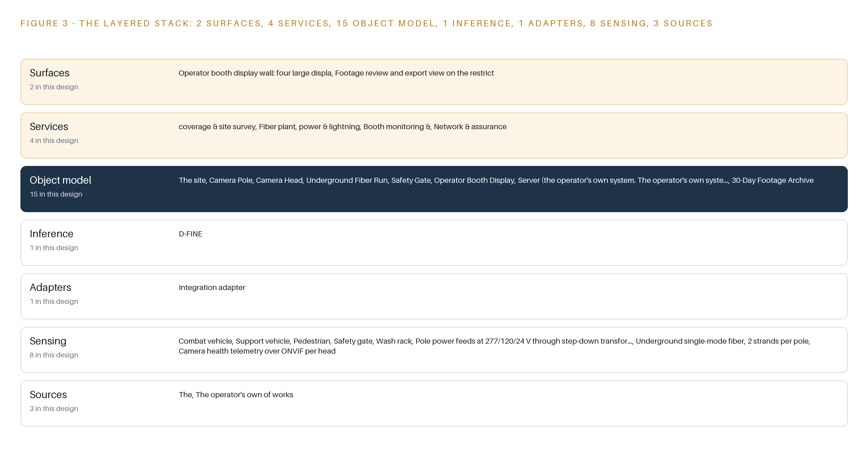Select the Surfaces layer heading

point(50,73)
